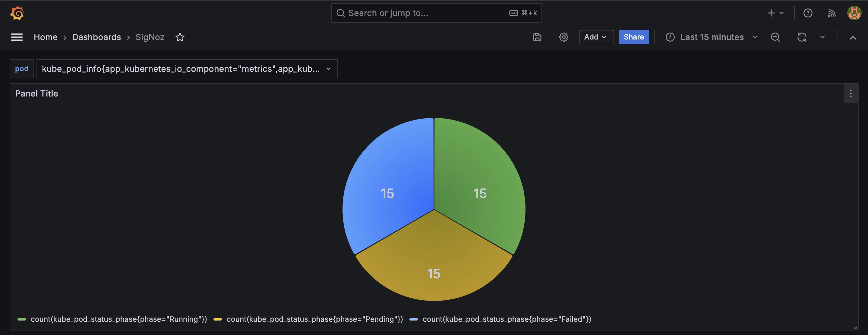Click the Grafana logo icon
868x335 pixels.
click(x=17, y=13)
